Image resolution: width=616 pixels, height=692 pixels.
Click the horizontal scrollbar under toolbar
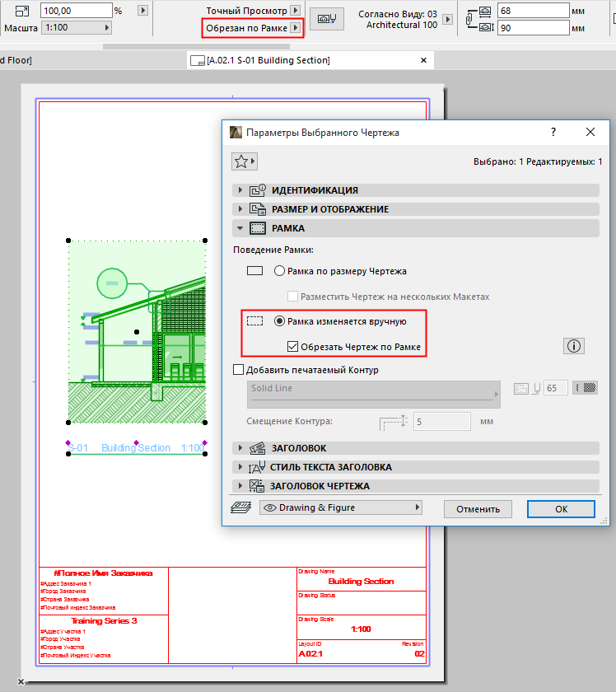coord(196,46)
